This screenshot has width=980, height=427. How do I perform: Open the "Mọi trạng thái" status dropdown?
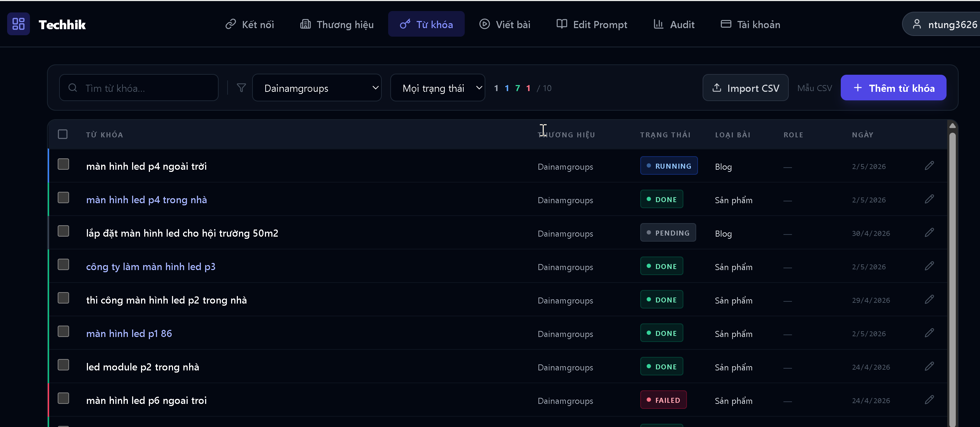(438, 88)
